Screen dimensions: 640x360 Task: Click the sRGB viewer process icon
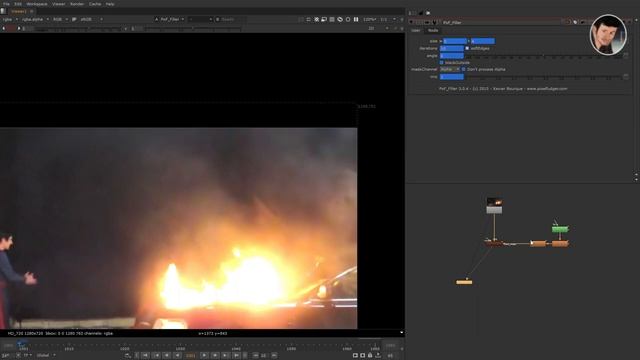[x=74, y=19]
